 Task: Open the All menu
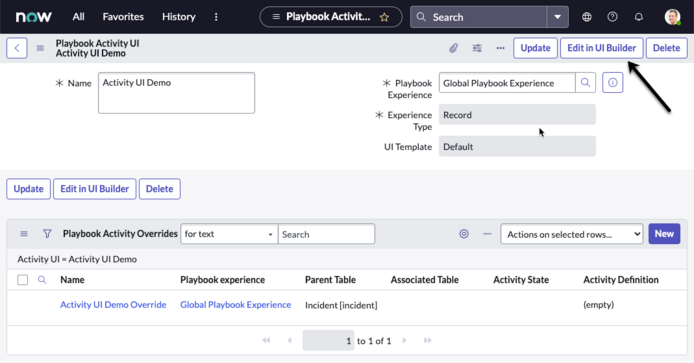[78, 17]
